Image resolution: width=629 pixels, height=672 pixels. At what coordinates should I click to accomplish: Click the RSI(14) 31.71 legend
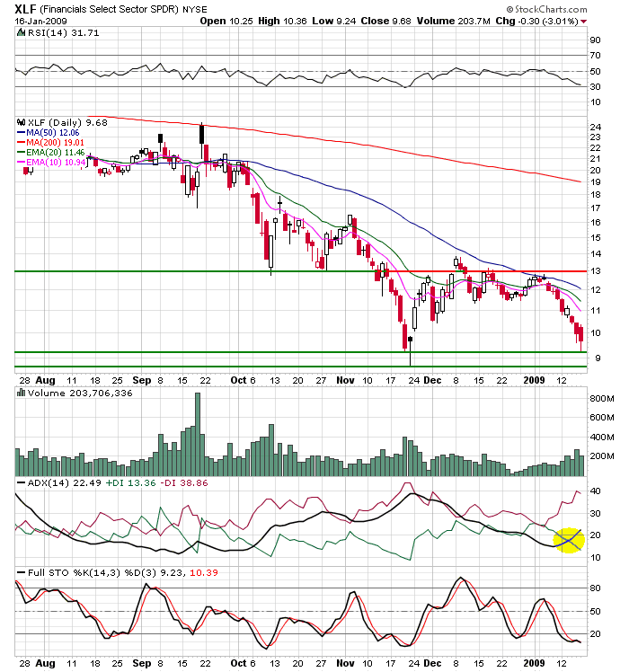tap(64, 33)
